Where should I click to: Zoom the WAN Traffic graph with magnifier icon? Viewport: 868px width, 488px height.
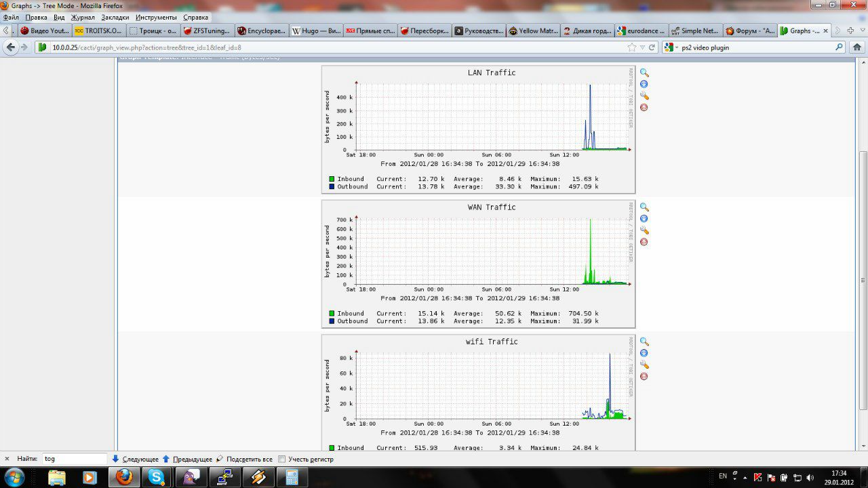tap(644, 207)
